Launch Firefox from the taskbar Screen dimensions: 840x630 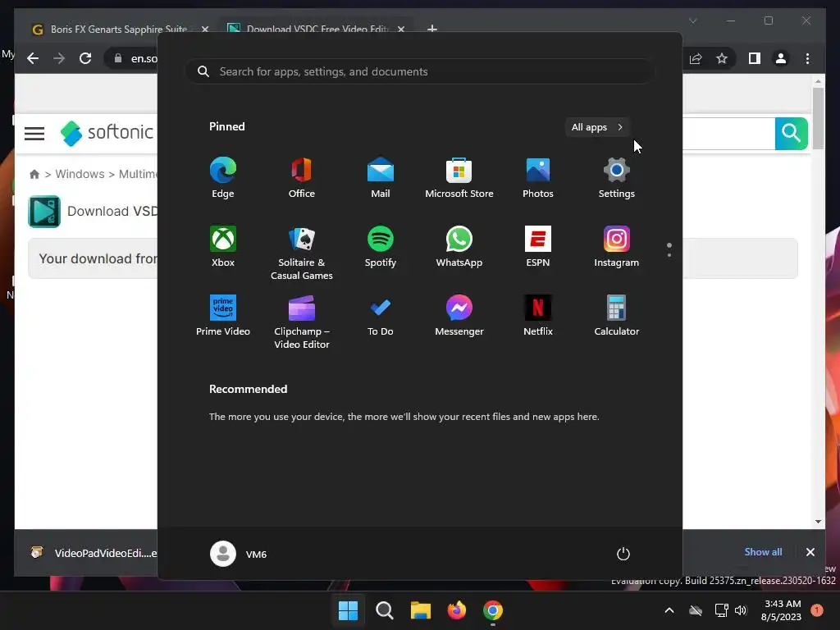[x=456, y=610]
